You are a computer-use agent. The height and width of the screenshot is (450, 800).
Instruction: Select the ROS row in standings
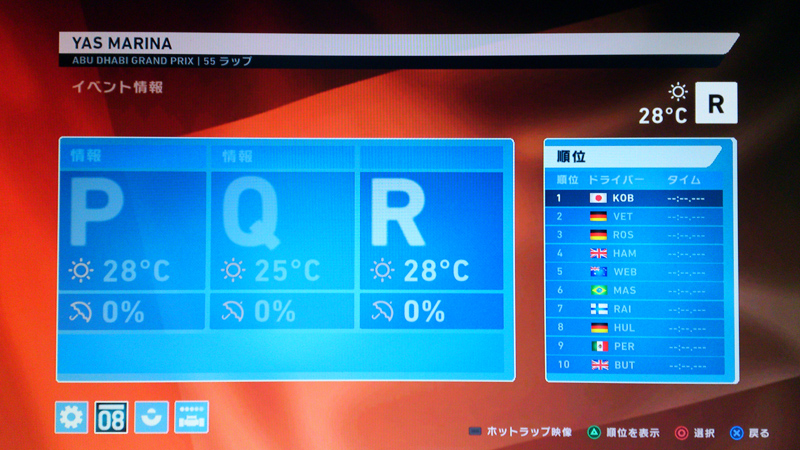pos(634,235)
